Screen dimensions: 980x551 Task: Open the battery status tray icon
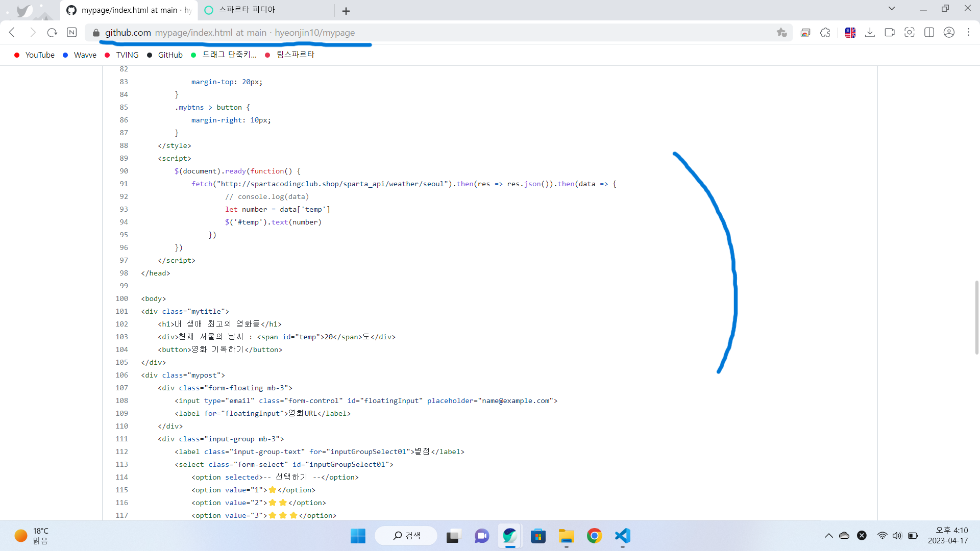tap(913, 536)
